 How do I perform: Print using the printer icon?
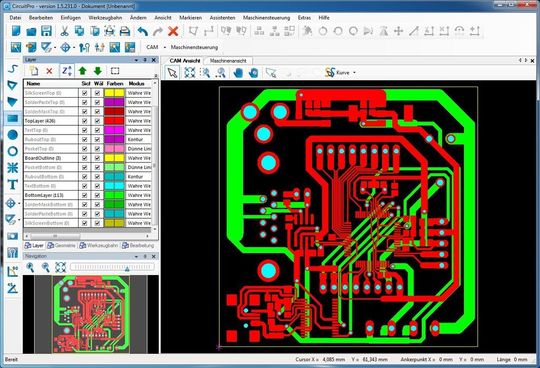coord(125,31)
